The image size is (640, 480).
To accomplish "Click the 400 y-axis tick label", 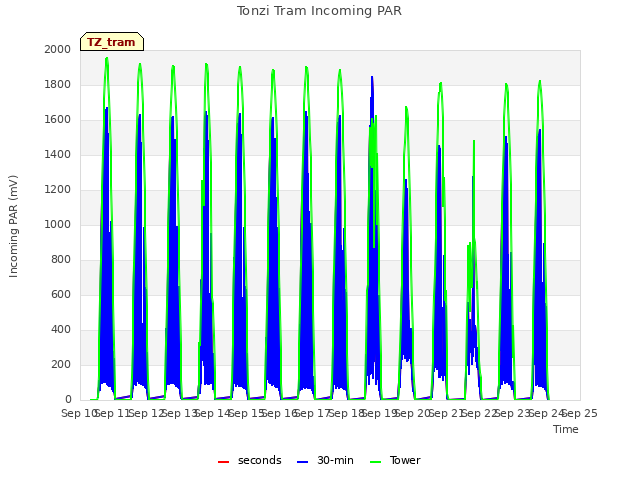I will click(61, 329).
